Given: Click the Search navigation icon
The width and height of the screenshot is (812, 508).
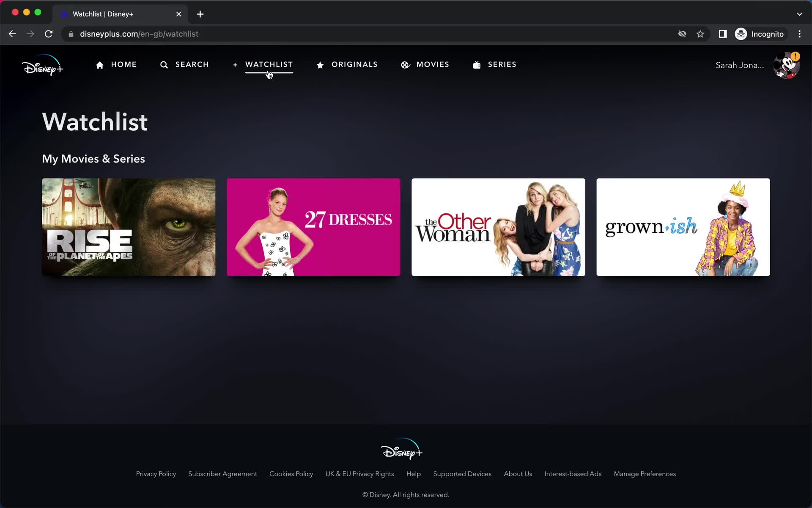Looking at the screenshot, I should click(164, 64).
